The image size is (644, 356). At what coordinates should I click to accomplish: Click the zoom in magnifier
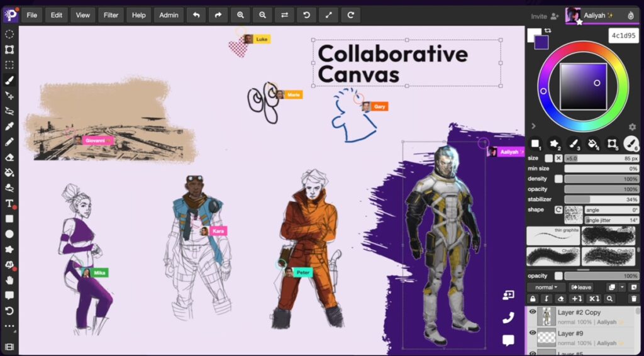pyautogui.click(x=240, y=15)
